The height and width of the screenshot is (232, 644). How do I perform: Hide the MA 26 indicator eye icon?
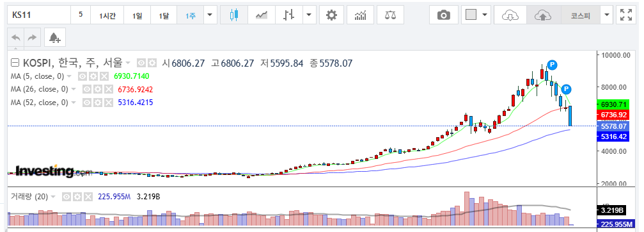point(87,89)
